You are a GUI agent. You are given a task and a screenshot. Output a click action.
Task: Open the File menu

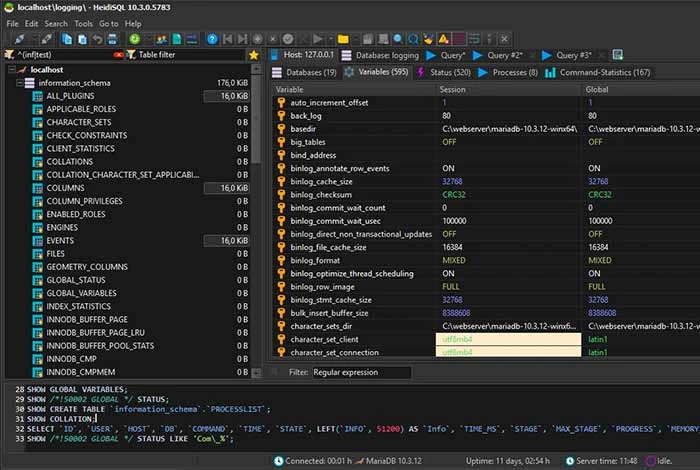[x=12, y=24]
